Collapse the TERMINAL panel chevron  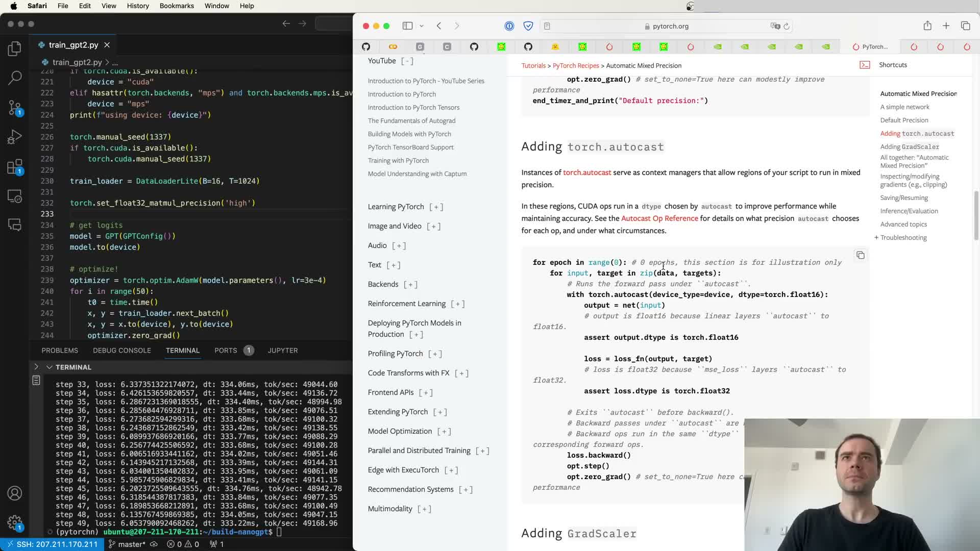[x=50, y=367]
